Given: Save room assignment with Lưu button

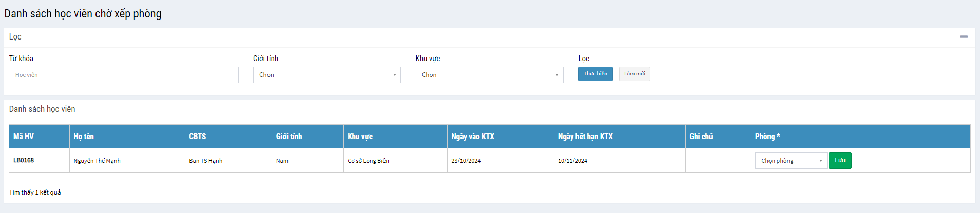Looking at the screenshot, I should (x=840, y=161).
